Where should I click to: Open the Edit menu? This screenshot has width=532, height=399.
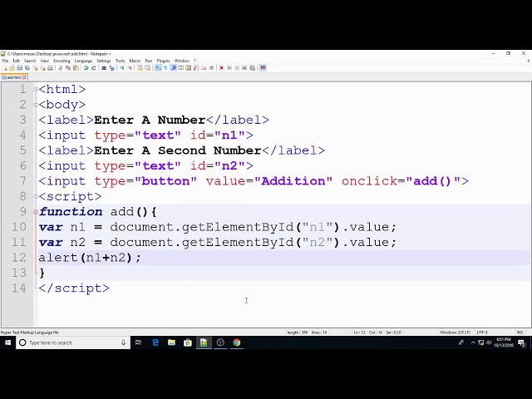(17, 61)
